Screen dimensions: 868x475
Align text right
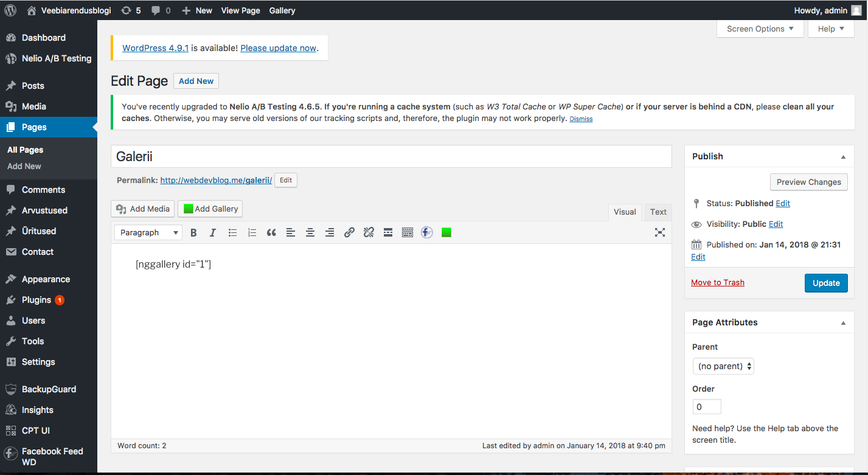click(330, 232)
